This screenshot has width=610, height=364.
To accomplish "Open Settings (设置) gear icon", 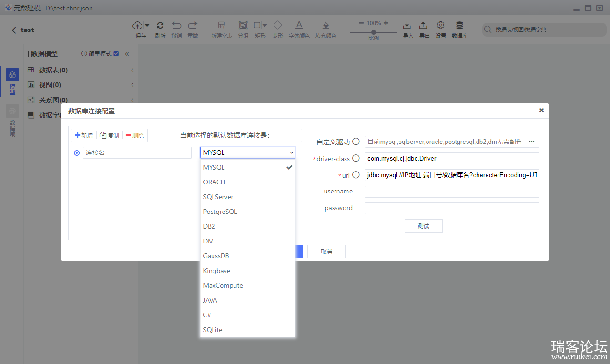I will click(441, 25).
